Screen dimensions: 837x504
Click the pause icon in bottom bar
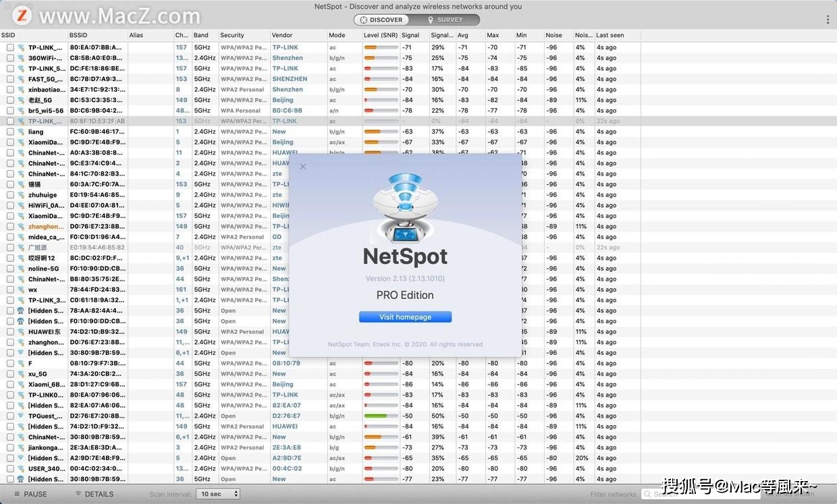tap(18, 494)
